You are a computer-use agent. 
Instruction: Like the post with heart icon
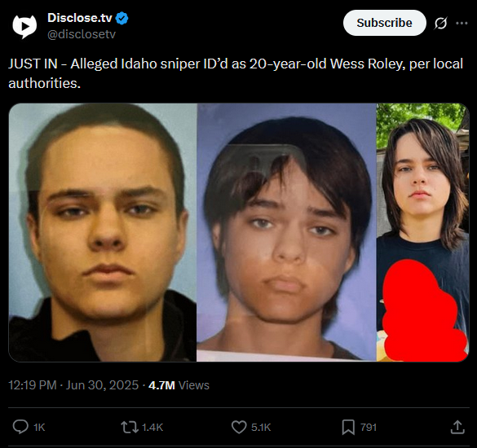(x=239, y=427)
